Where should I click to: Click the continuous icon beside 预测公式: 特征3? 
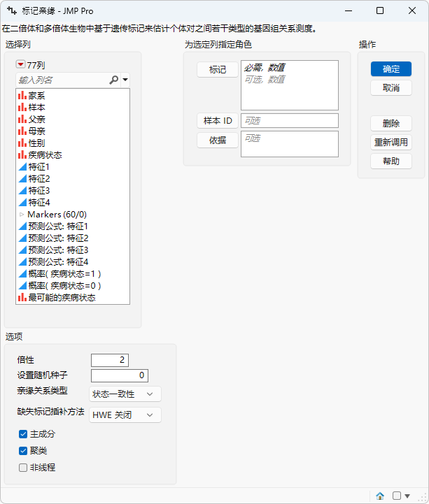[x=22, y=250]
